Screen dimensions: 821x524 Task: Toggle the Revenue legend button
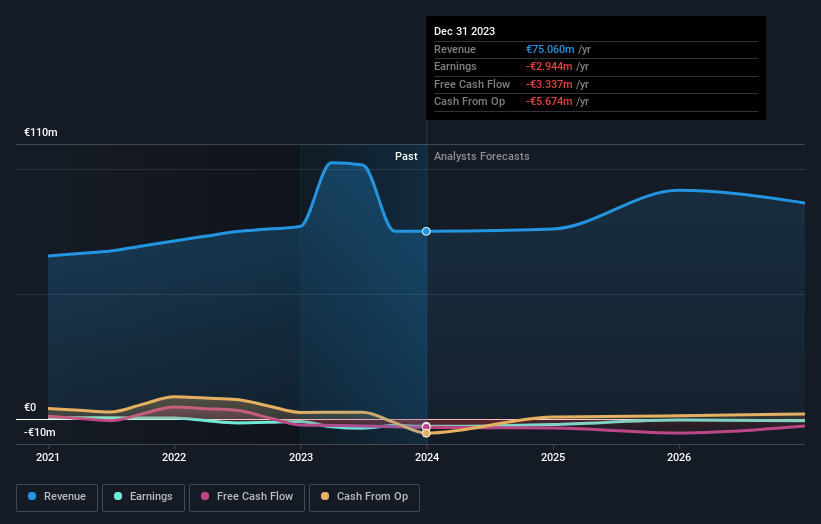[x=57, y=497]
